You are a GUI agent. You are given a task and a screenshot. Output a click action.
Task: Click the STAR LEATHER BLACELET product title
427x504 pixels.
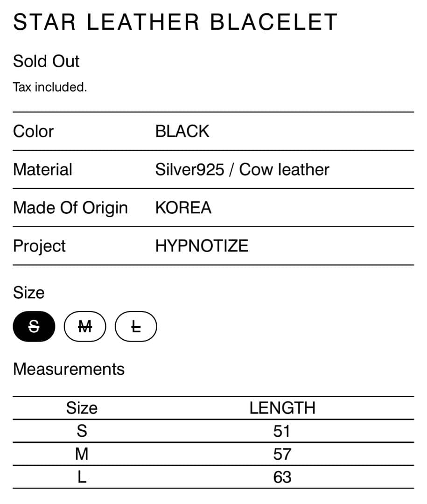point(175,22)
